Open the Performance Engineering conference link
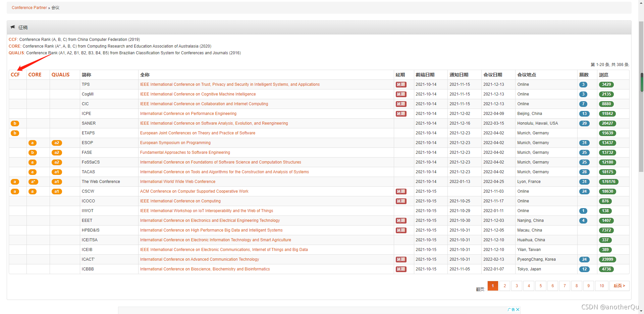 [x=188, y=114]
